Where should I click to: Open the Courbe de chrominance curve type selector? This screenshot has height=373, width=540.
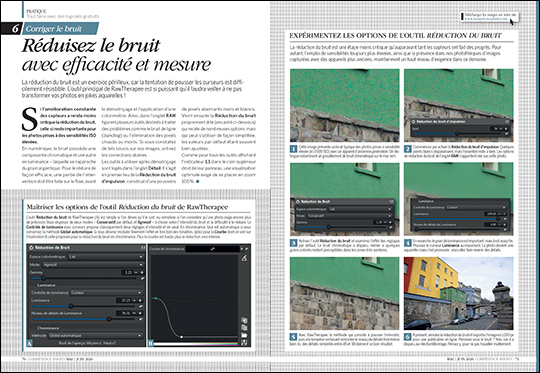click(212, 248)
